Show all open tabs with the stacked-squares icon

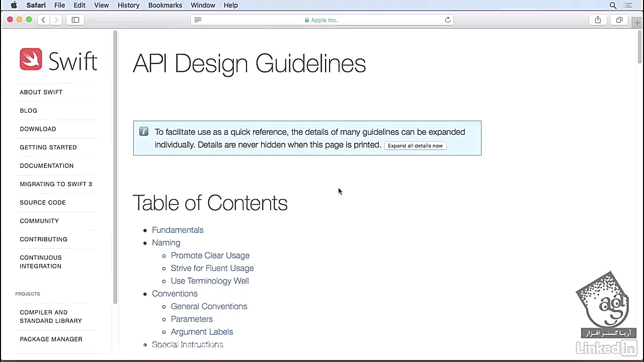tap(619, 20)
